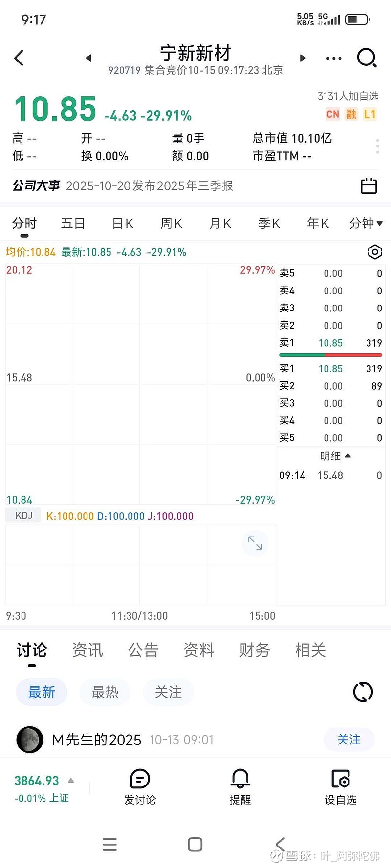
Task: Open the company events calendar icon
Action: coord(369,186)
